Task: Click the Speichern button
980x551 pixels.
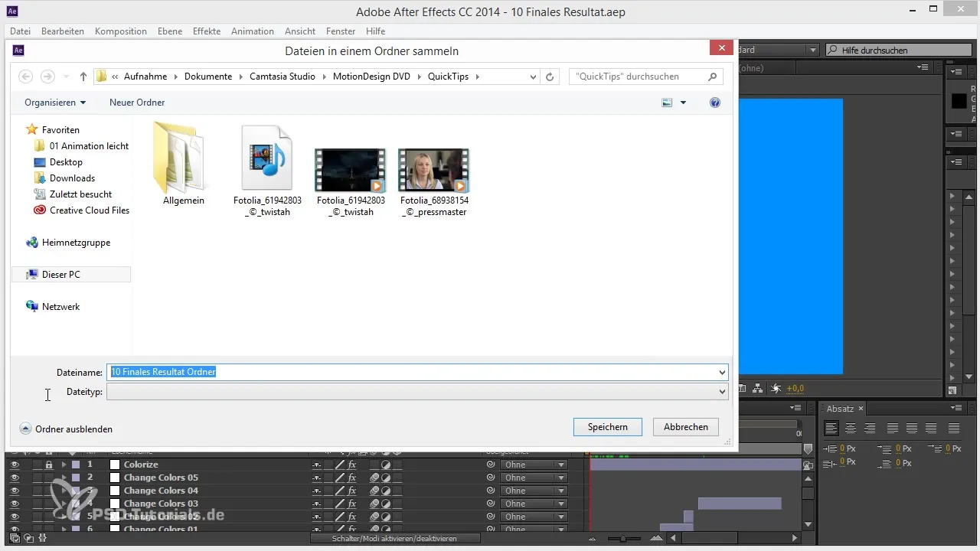Action: [608, 427]
